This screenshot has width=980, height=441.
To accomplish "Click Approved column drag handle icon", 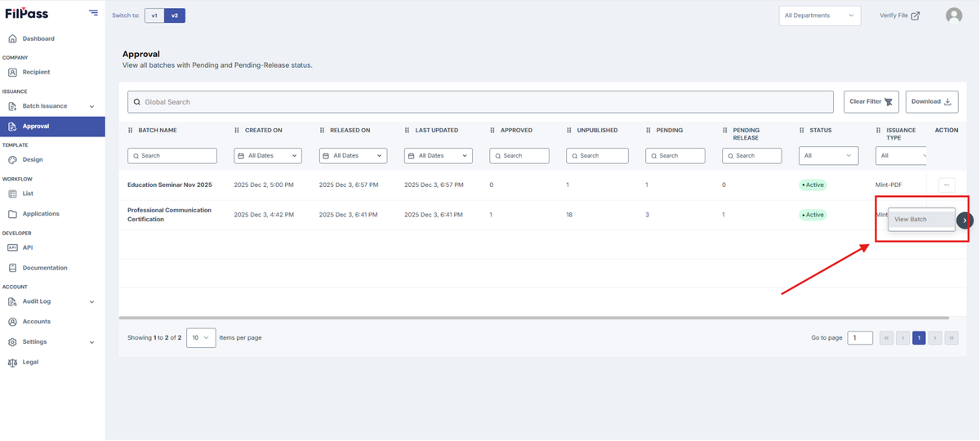I will click(x=492, y=131).
